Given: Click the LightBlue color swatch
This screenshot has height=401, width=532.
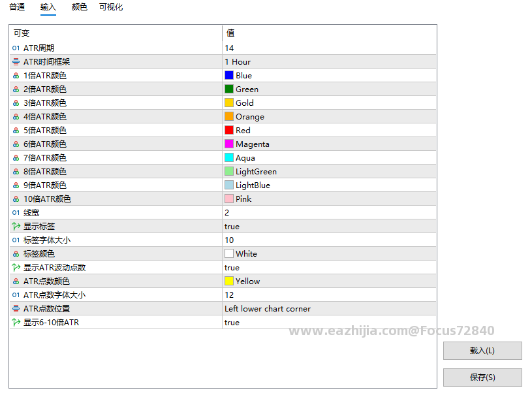Looking at the screenshot, I should [x=229, y=185].
